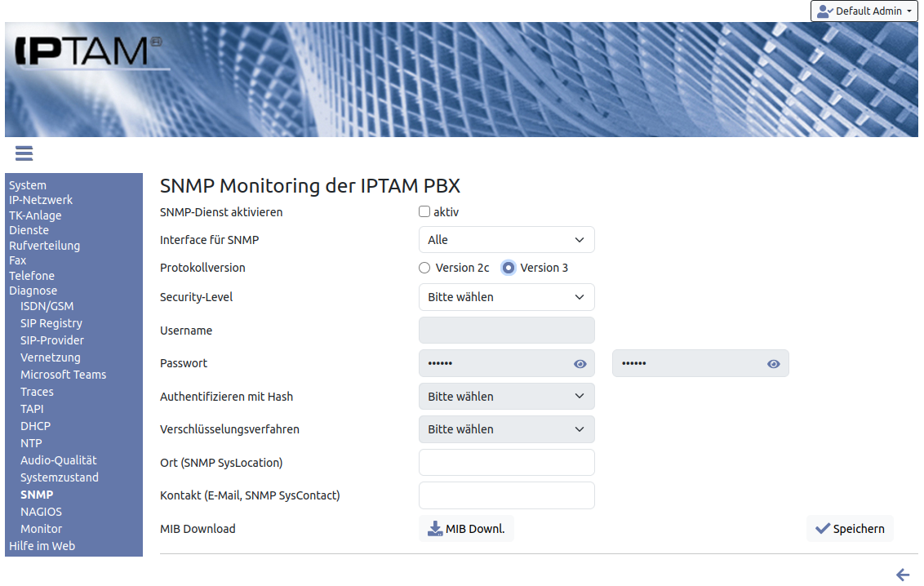924x586 pixels.
Task: Click the back arrow icon
Action: point(903,575)
